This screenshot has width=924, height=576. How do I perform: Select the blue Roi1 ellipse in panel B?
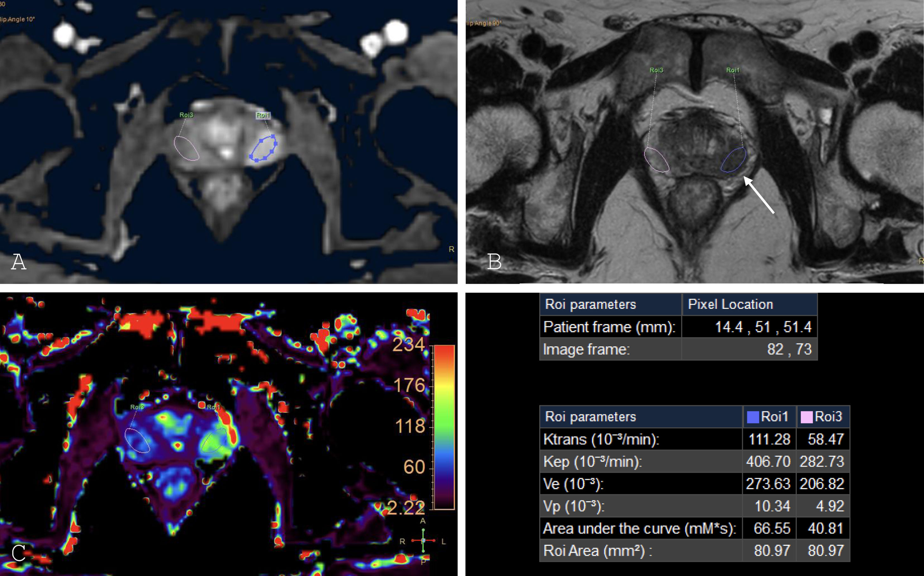[x=734, y=160]
